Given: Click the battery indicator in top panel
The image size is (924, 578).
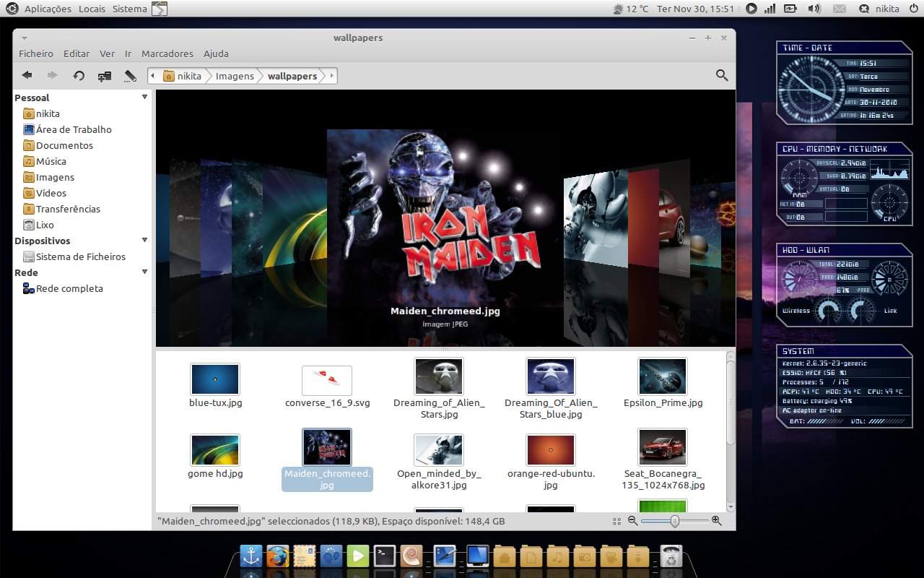Looking at the screenshot, I should (x=790, y=9).
